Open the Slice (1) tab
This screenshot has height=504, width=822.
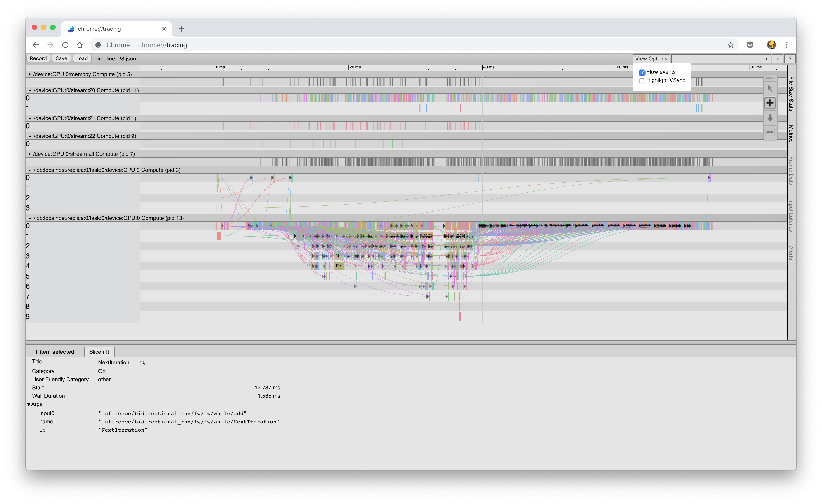(x=99, y=352)
